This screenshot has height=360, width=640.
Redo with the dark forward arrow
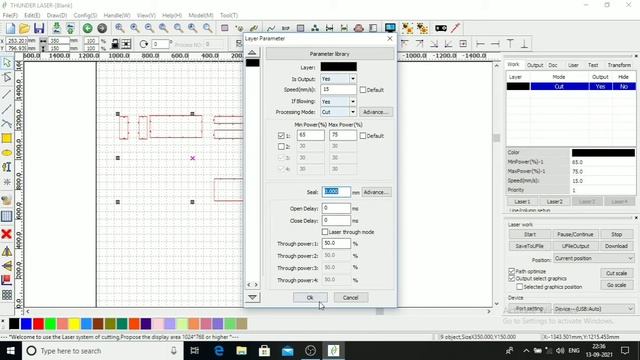(x=102, y=28)
